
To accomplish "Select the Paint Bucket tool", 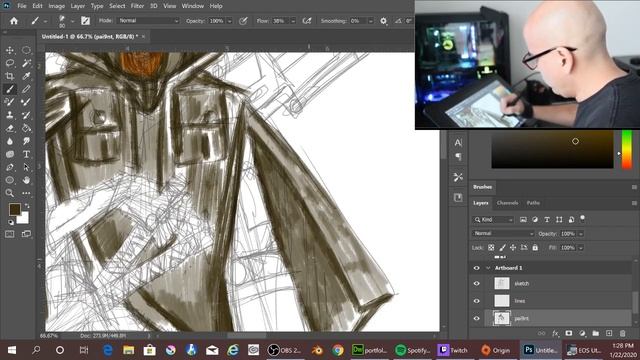I will [x=26, y=128].
